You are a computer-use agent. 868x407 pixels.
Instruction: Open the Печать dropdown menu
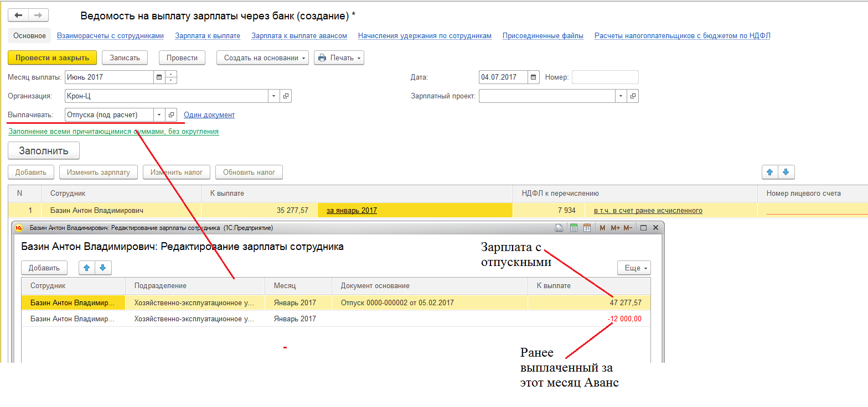pyautogui.click(x=339, y=58)
